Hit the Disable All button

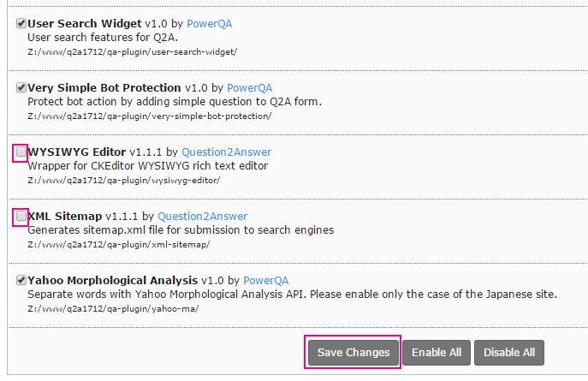pyautogui.click(x=509, y=353)
